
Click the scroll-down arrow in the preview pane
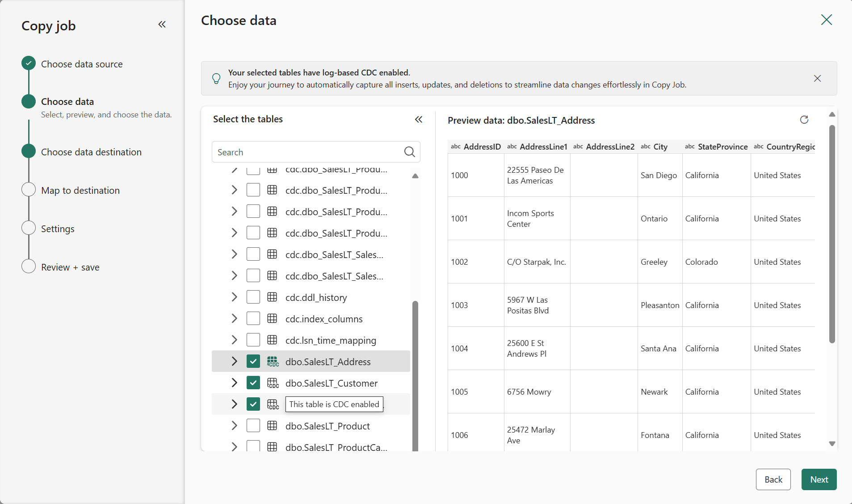tap(832, 444)
